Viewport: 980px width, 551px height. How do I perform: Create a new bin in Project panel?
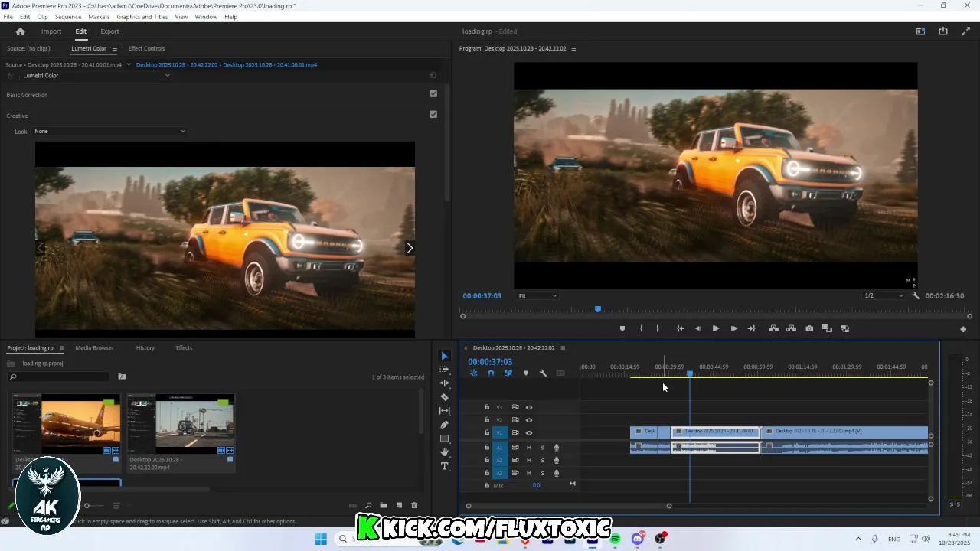click(x=384, y=505)
